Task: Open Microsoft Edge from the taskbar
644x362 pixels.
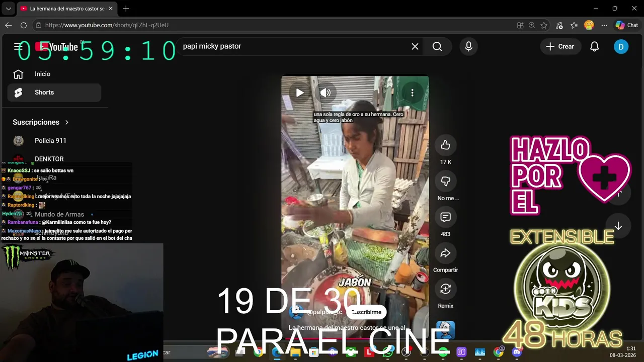Action: pyautogui.click(x=277, y=352)
